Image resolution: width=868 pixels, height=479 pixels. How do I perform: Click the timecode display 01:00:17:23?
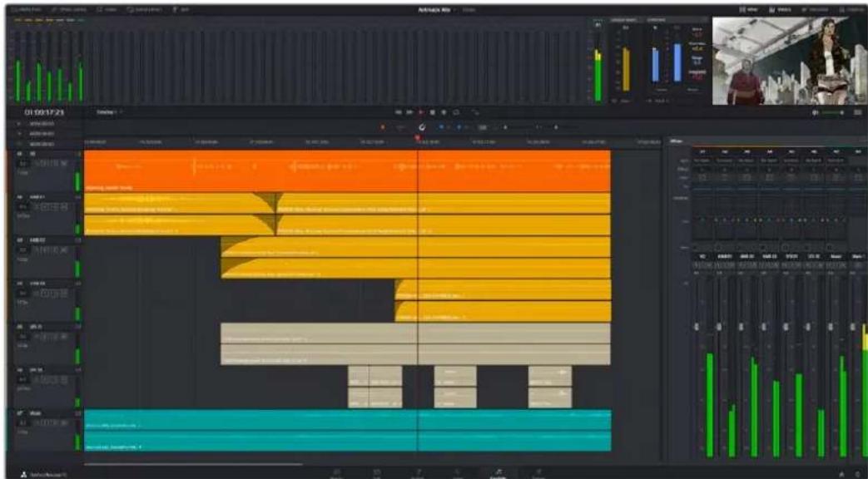coord(44,112)
